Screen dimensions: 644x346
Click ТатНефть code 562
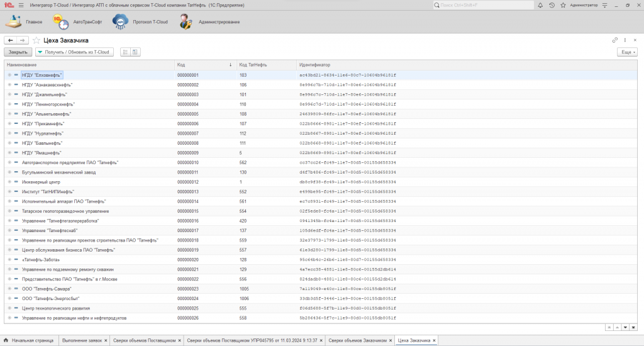243,163
